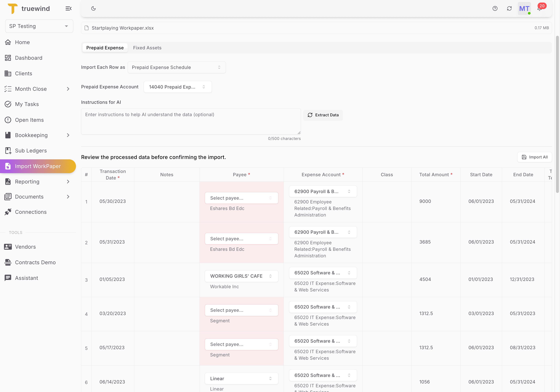Click the sync refresh icon in top bar
The width and height of the screenshot is (560, 392).
click(x=509, y=8)
